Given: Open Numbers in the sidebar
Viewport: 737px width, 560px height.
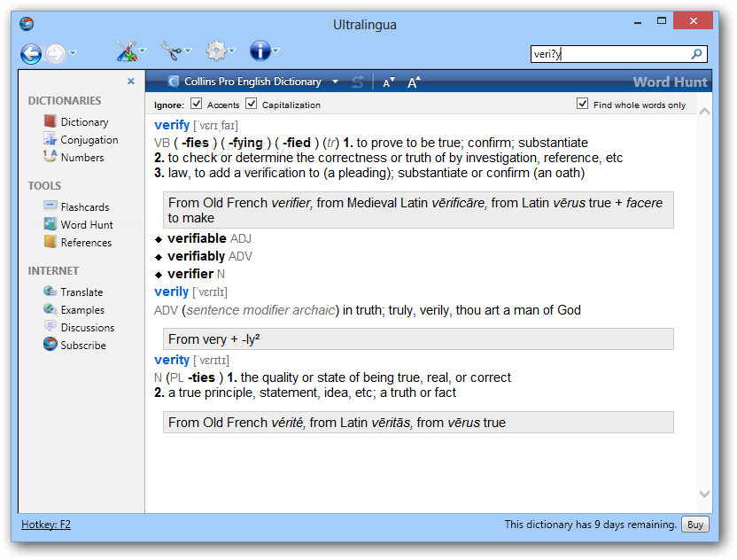Looking at the screenshot, I should coord(82,158).
